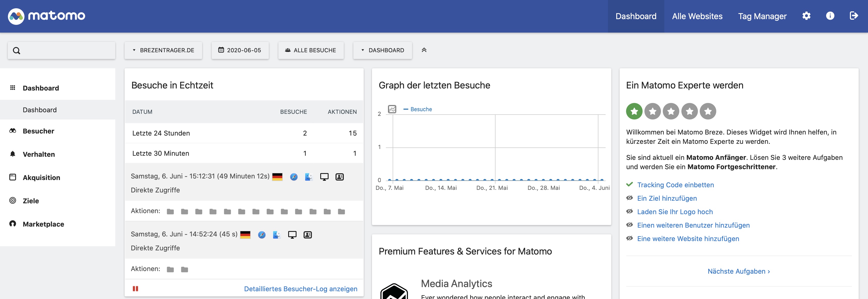Click the Letzte 30 Minuten row
This screenshot has height=299, width=868.
244,153
